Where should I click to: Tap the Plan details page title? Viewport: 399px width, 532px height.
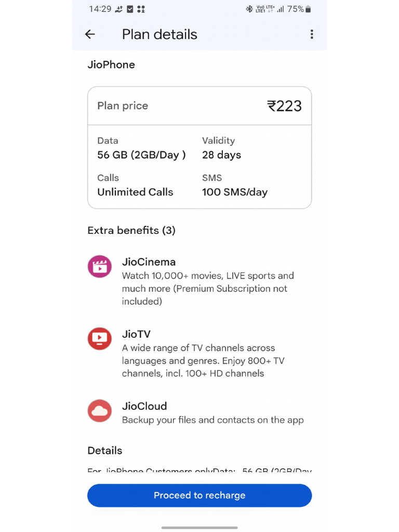click(x=159, y=34)
